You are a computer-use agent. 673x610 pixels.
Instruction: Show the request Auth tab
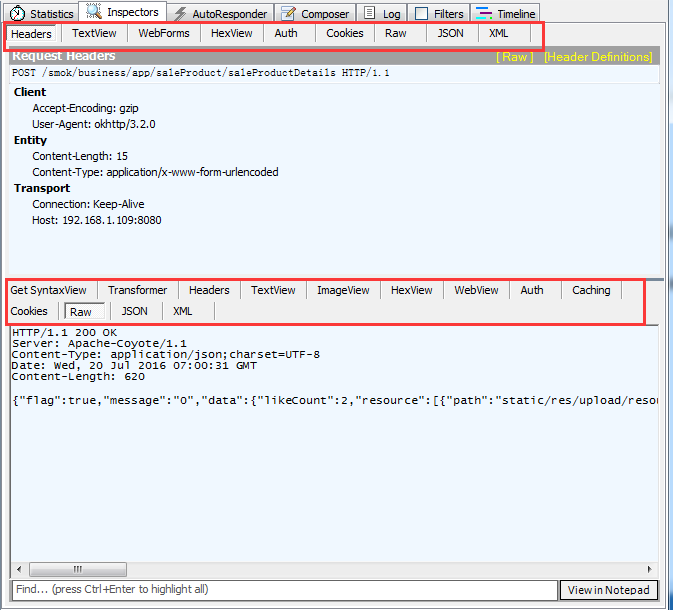[x=286, y=33]
